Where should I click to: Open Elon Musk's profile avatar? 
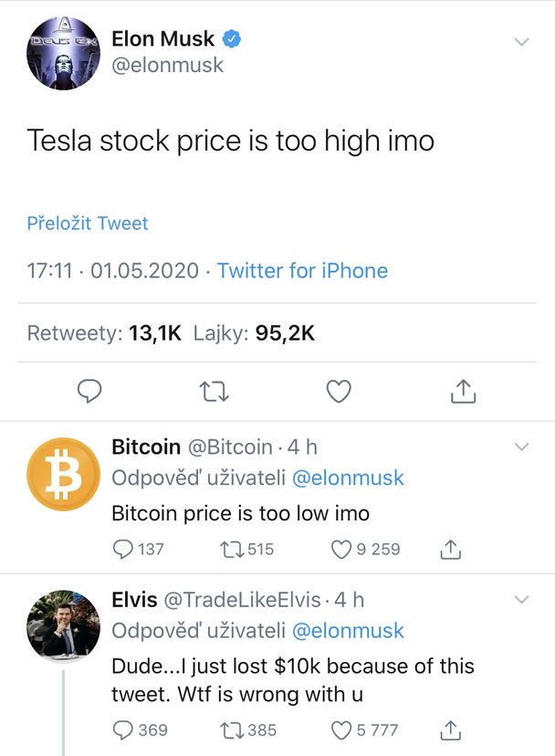63,53
